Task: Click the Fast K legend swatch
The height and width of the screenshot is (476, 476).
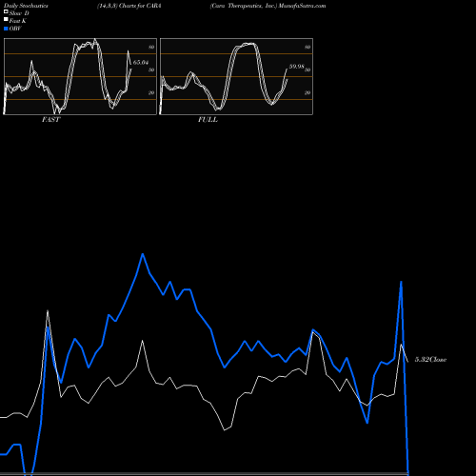Action: pos(6,20)
